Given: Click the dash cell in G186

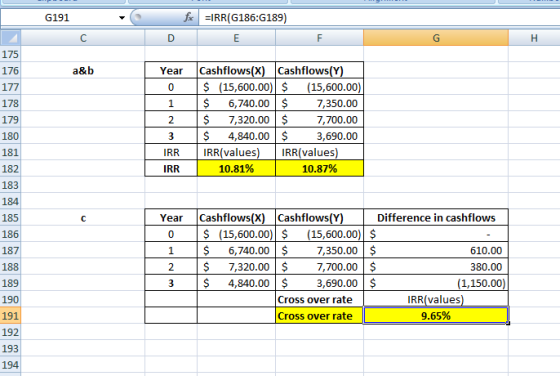Looking at the screenshot, I should point(436,234).
